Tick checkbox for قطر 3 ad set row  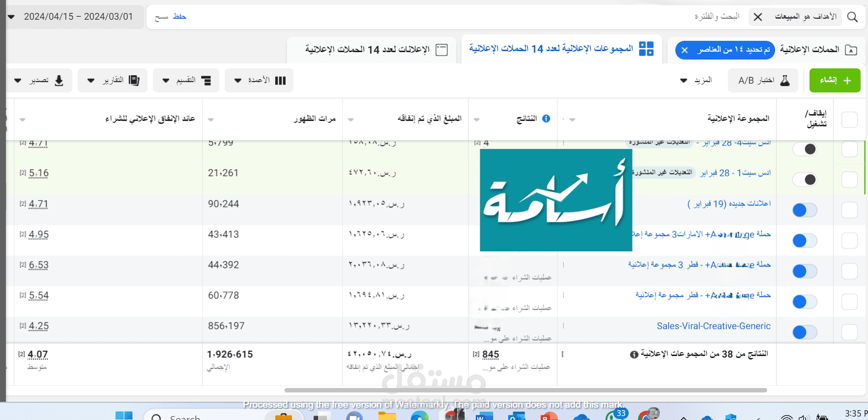point(849,271)
